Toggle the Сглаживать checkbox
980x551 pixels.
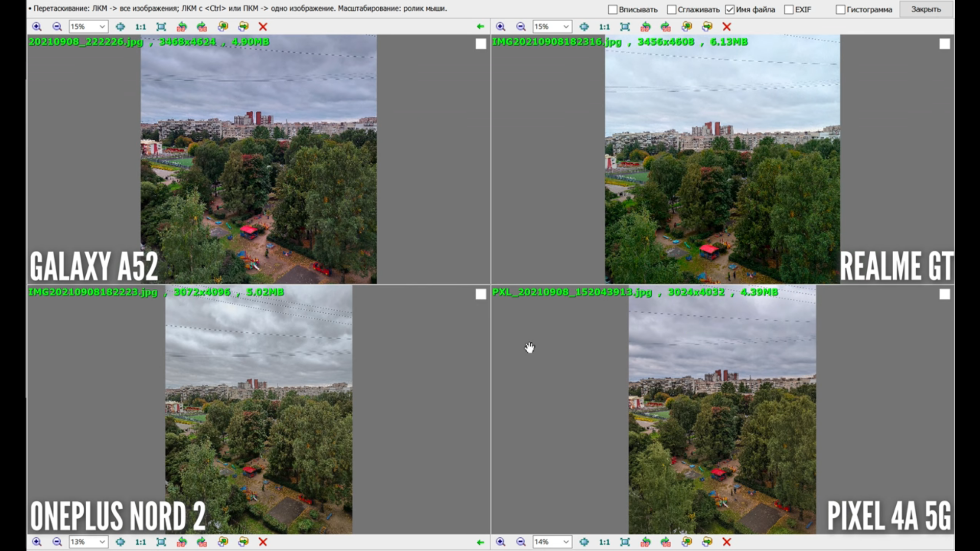click(x=672, y=10)
